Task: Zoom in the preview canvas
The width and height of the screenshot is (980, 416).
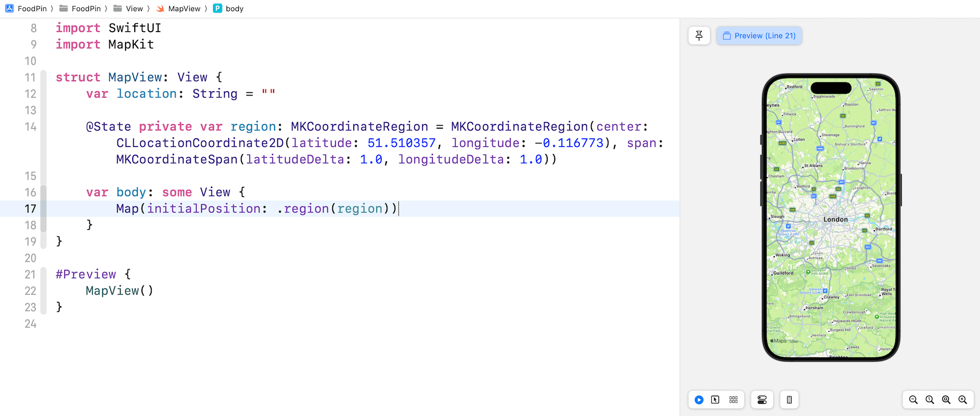Action: click(x=963, y=400)
